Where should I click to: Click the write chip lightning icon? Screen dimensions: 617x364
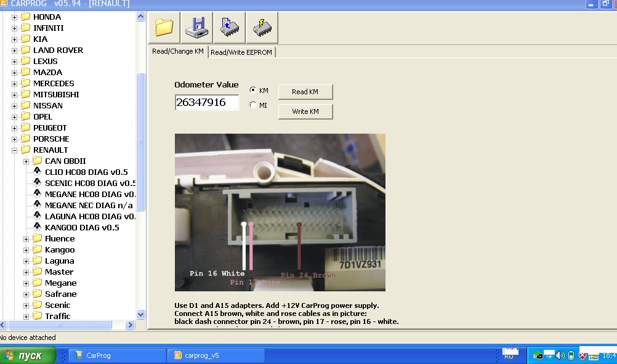[x=262, y=27]
